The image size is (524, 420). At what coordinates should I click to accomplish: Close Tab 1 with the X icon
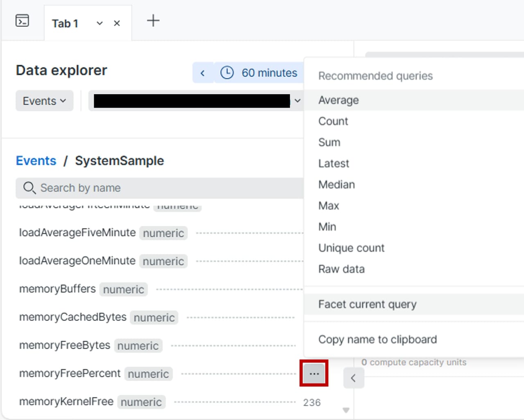[x=117, y=23]
